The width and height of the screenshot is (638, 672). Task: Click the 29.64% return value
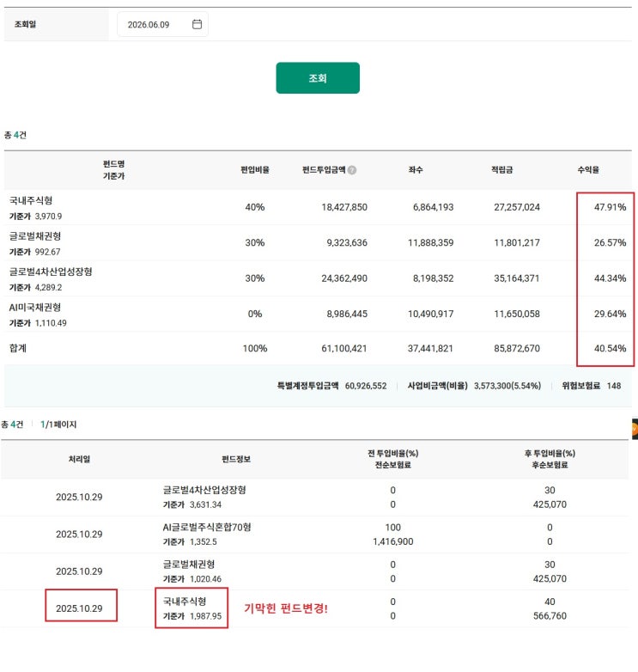[x=610, y=314]
